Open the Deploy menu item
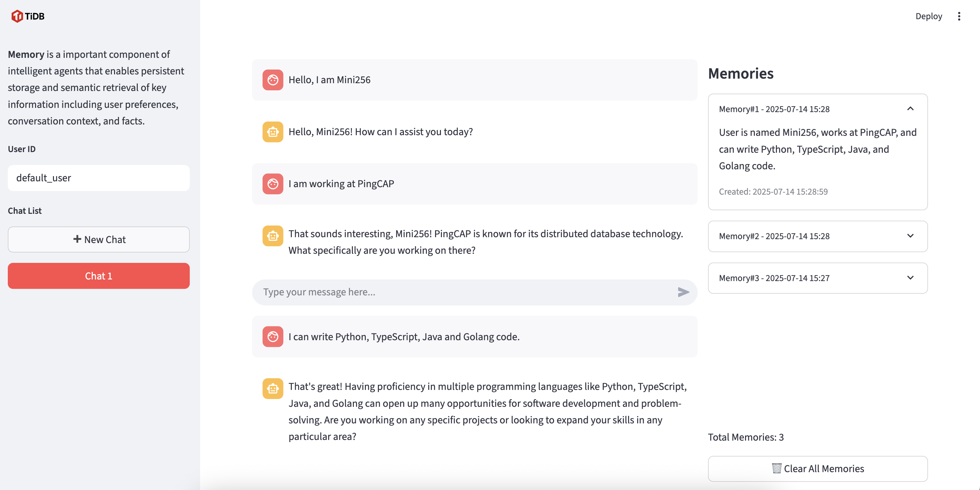The width and height of the screenshot is (980, 490). 929,16
